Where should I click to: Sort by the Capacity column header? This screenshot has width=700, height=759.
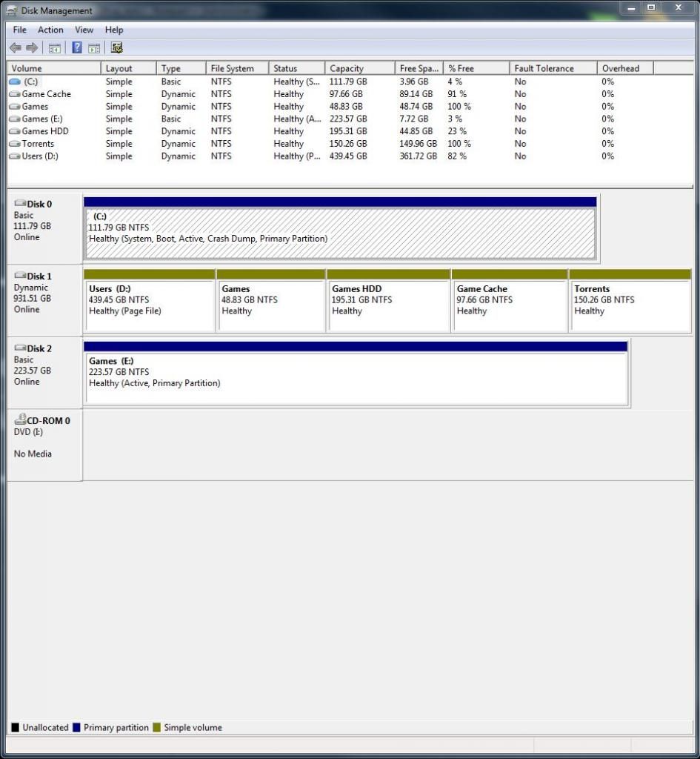tap(361, 68)
